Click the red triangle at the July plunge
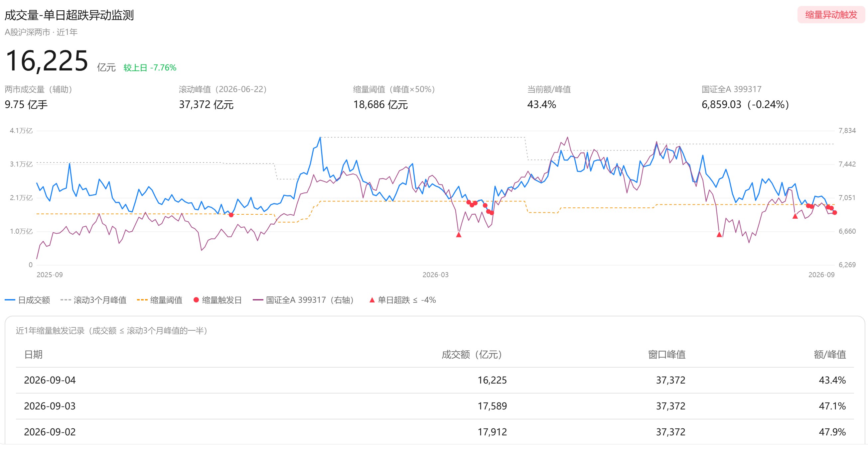868x450 pixels. [x=719, y=234]
